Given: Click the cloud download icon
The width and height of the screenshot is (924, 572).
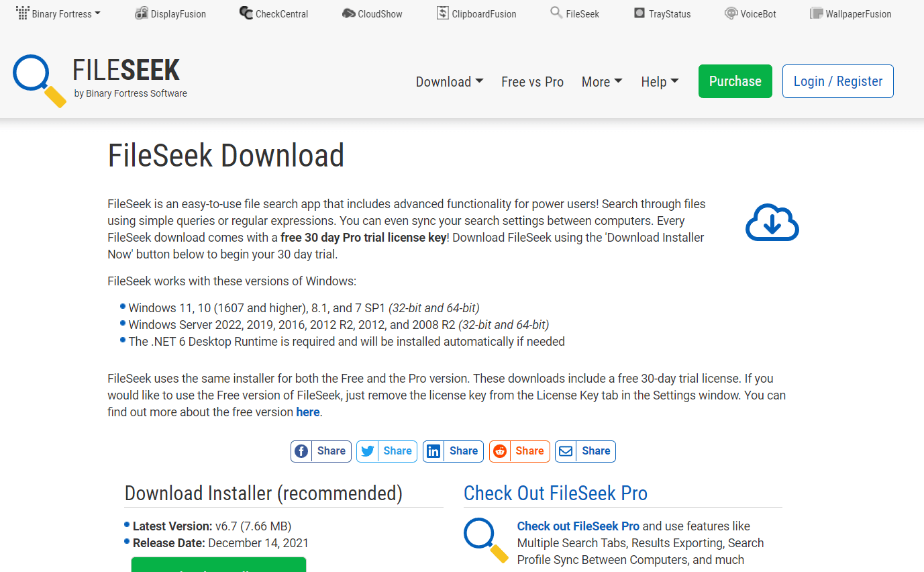Looking at the screenshot, I should click(x=772, y=223).
